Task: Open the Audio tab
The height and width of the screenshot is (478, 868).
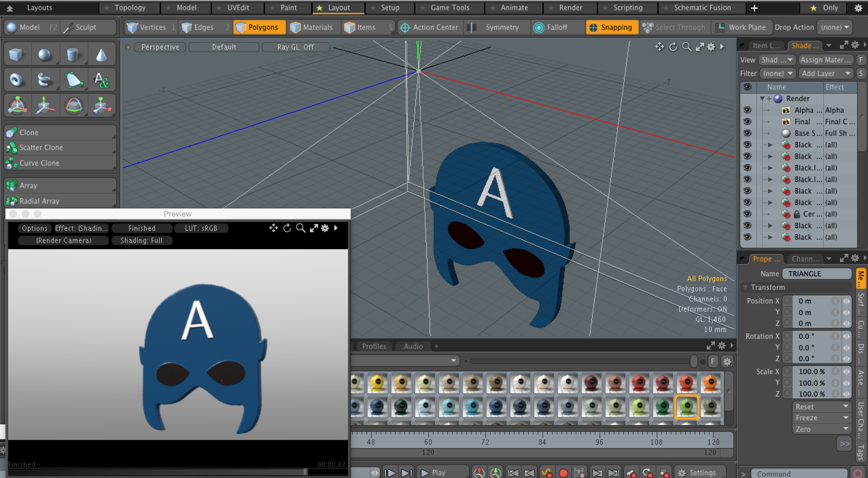Action: click(413, 346)
